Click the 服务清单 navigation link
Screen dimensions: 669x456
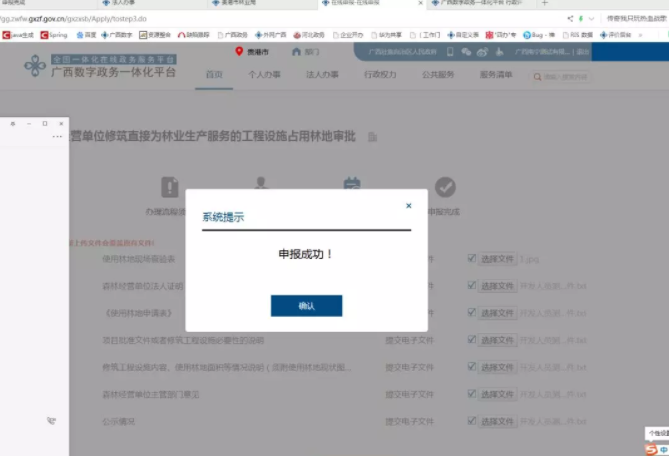(496, 75)
